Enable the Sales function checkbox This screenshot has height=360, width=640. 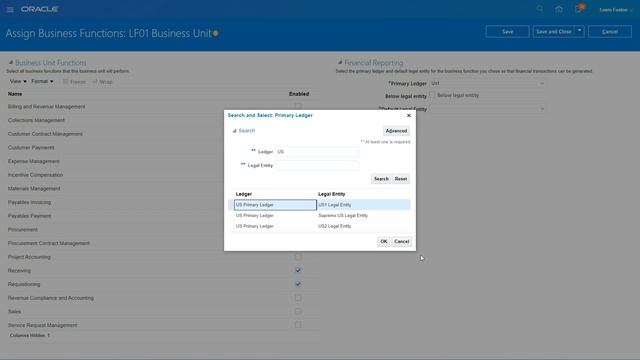pyautogui.click(x=298, y=311)
